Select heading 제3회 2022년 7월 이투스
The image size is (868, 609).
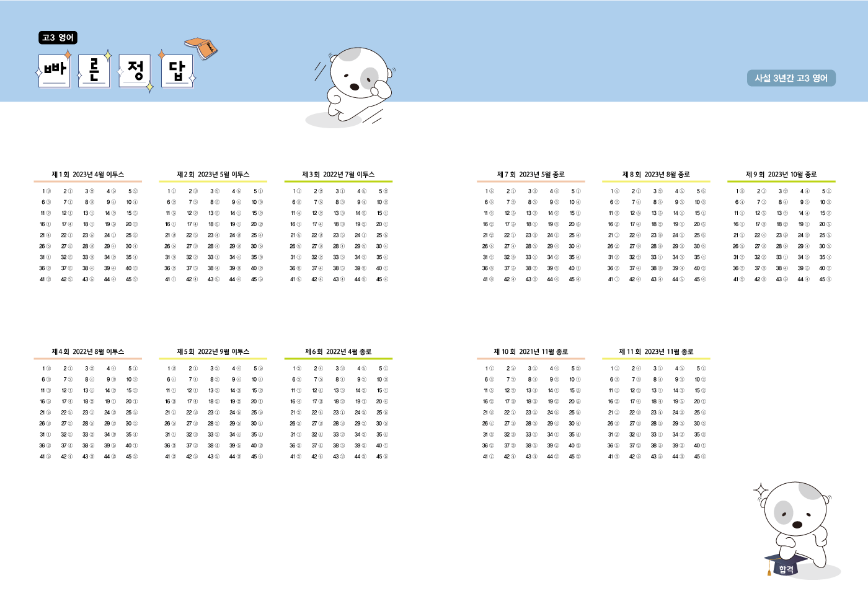[x=339, y=175]
